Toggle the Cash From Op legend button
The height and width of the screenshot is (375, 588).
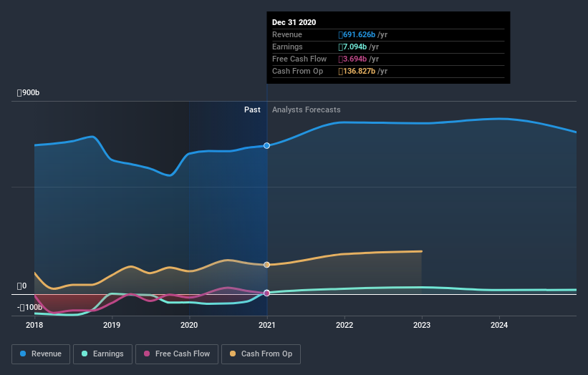tap(261, 354)
